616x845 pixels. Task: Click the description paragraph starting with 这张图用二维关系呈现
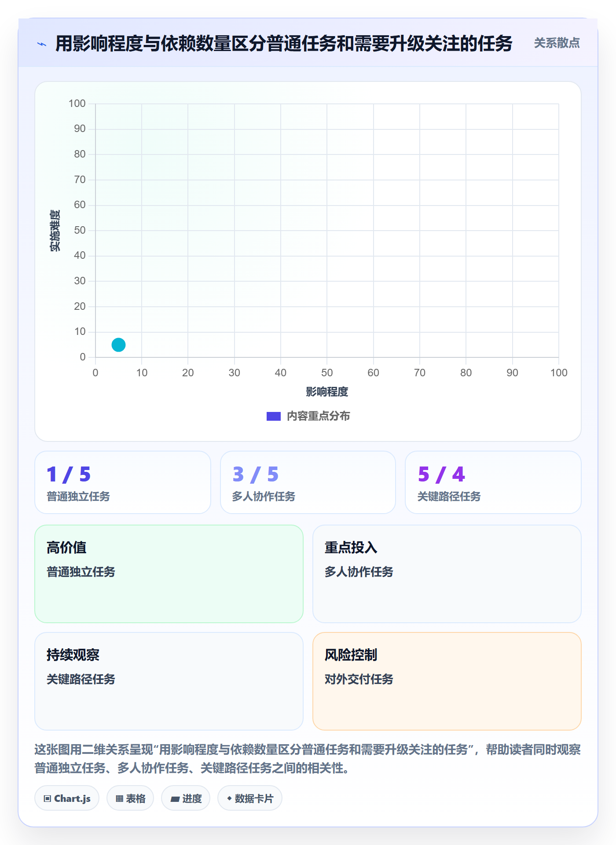click(x=308, y=758)
